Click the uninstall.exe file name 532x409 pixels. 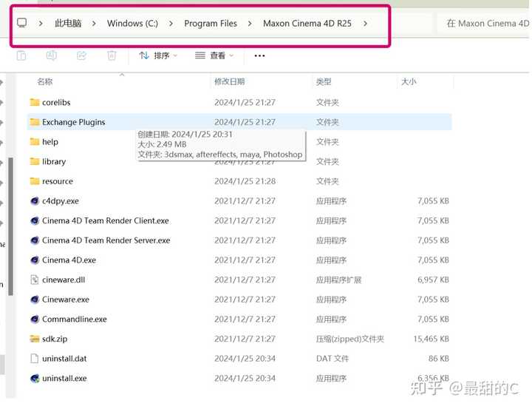(64, 378)
